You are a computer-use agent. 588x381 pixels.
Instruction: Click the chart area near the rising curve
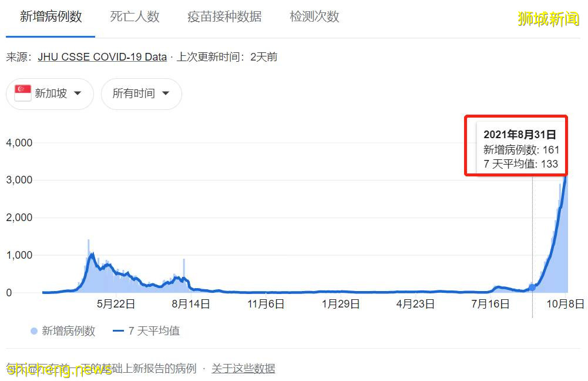click(558, 223)
